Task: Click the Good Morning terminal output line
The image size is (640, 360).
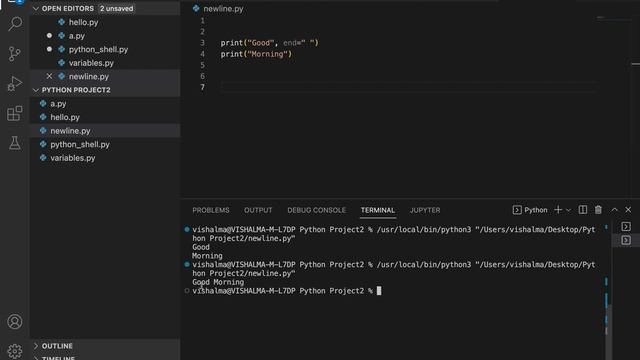Action: tap(218, 282)
